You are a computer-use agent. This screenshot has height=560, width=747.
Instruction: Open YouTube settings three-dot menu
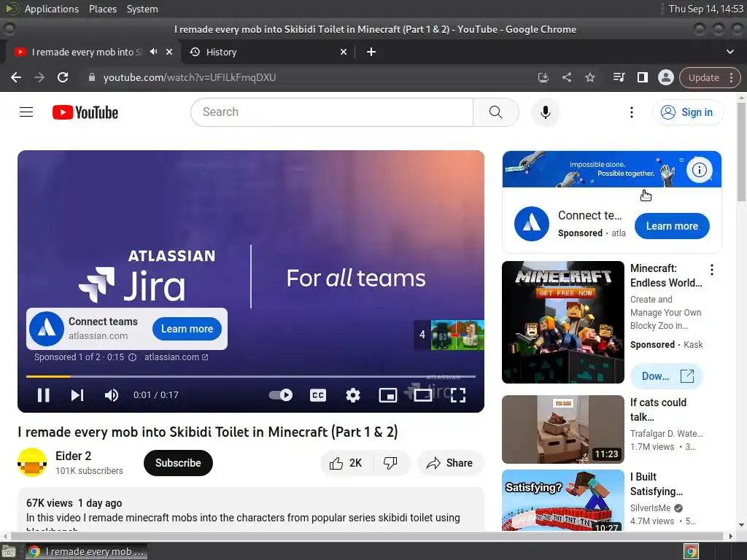pos(632,112)
